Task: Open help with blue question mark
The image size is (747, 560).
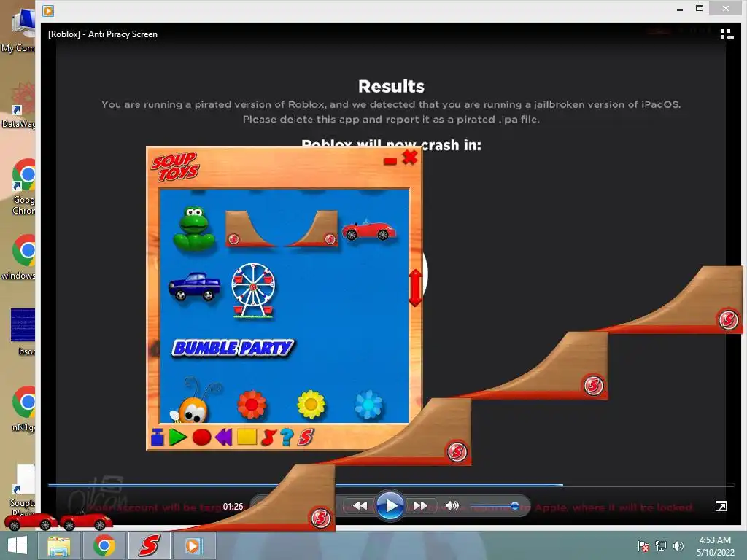Action: pyautogui.click(x=287, y=437)
